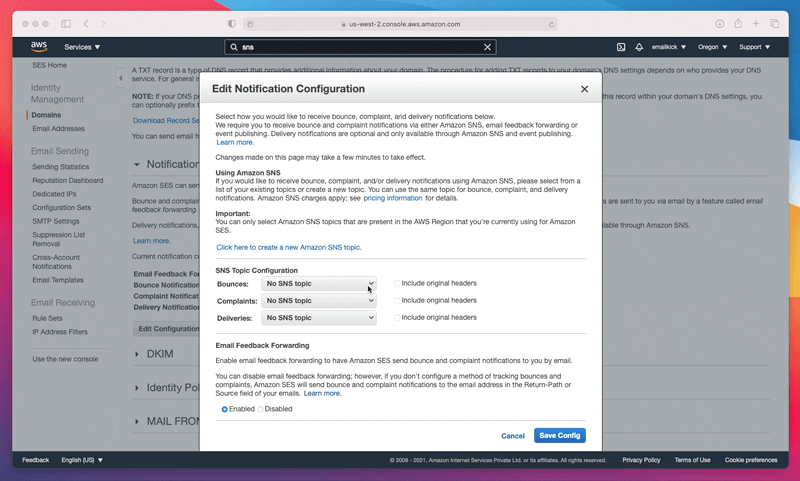Viewport: 800px width, 481px height.
Task: Open SMTP Settings
Action: point(56,221)
